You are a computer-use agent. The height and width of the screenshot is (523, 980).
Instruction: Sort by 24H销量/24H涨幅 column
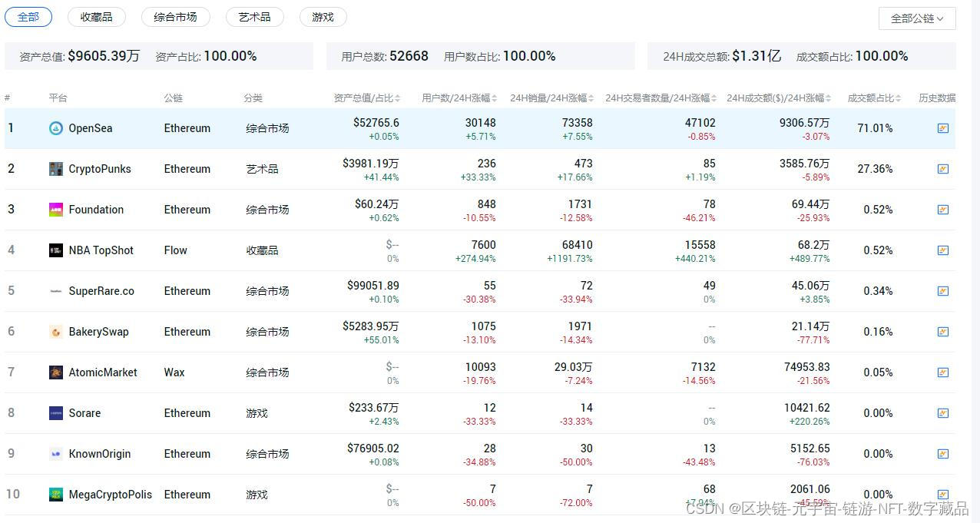click(551, 98)
